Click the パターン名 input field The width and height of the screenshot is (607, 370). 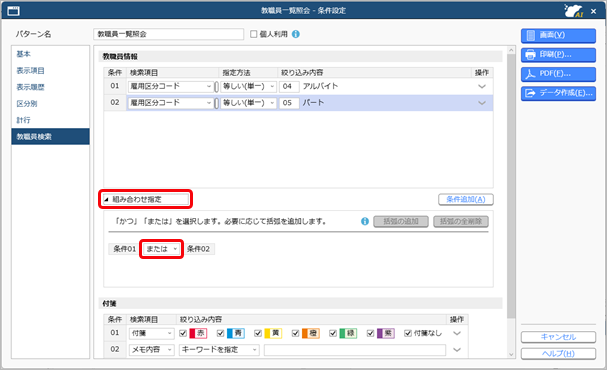(x=168, y=34)
